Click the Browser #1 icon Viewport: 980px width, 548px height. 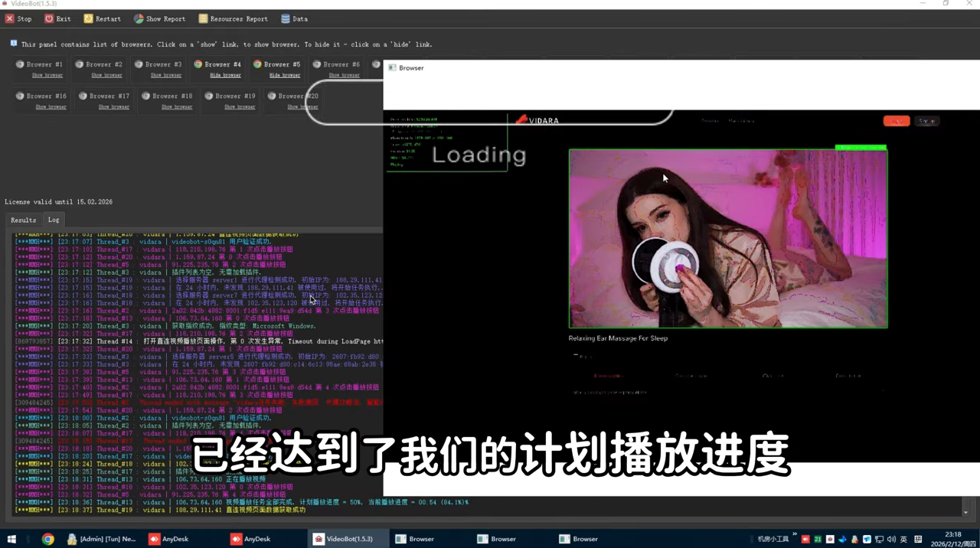20,64
